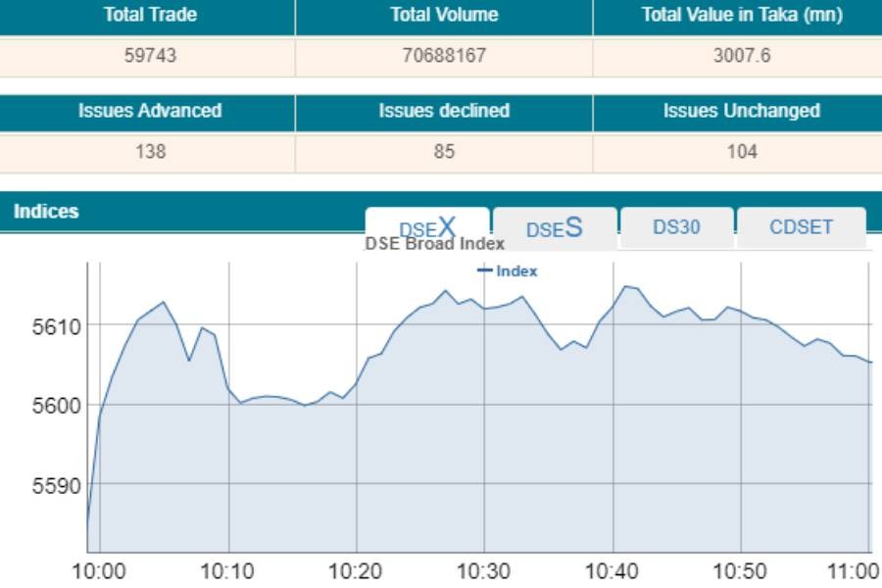
Task: Click the 104 issues unchanged count
Action: pyautogui.click(x=741, y=152)
